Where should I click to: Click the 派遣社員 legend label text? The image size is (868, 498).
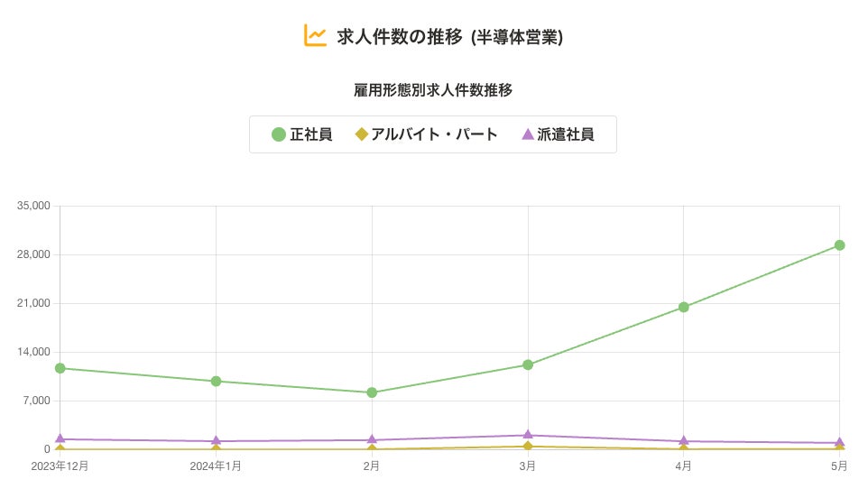click(566, 134)
